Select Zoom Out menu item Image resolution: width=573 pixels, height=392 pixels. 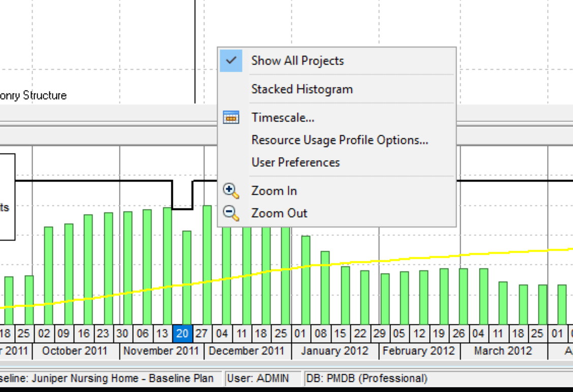coord(279,213)
